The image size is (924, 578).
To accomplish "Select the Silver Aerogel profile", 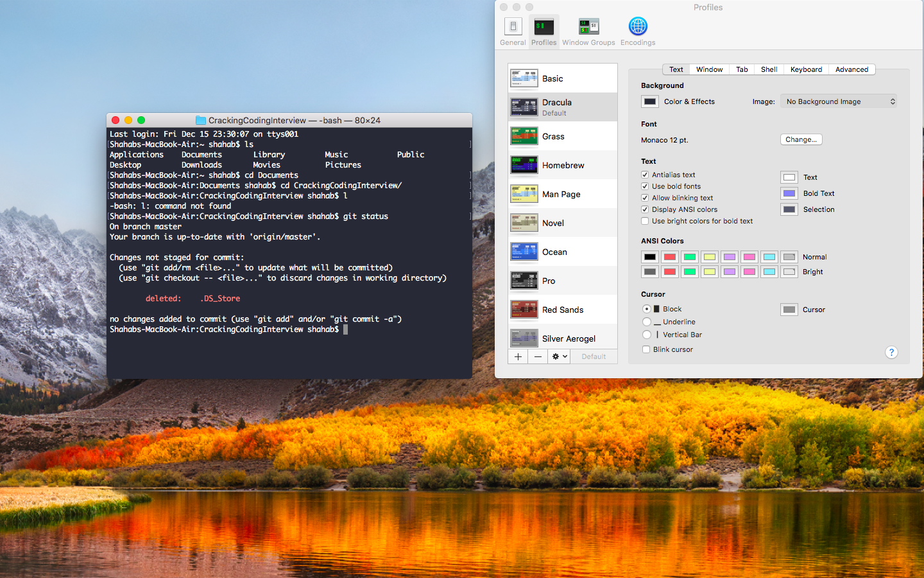I will [x=563, y=338].
